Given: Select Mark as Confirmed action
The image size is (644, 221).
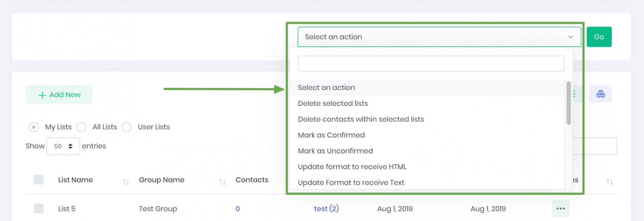Looking at the screenshot, I should pyautogui.click(x=331, y=135).
